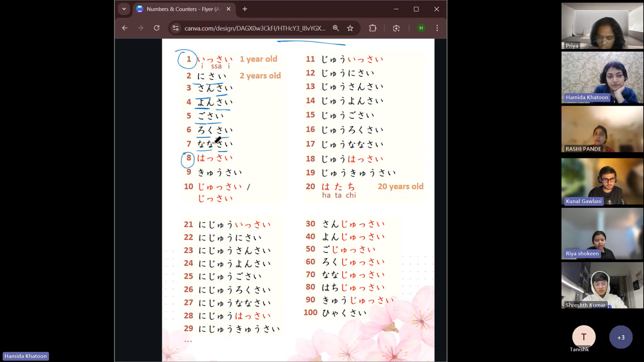Open the tab search dropdown arrow
Screen dimensions: 644x362
[124, 9]
